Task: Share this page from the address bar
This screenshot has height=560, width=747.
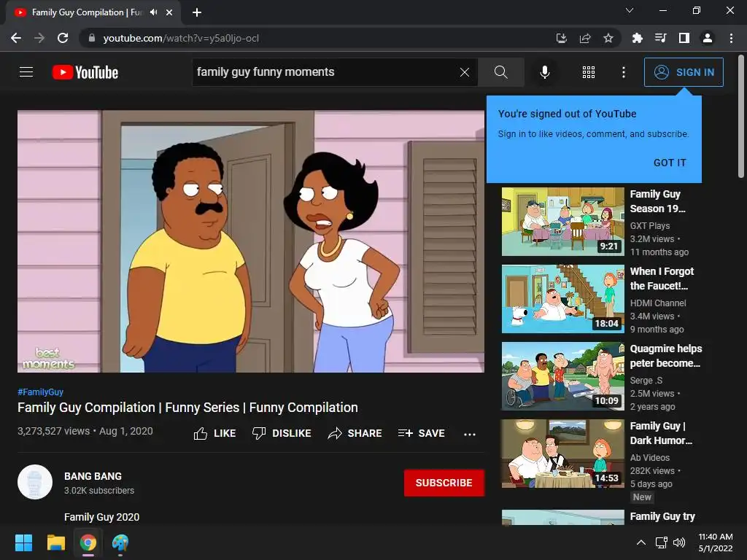Action: tap(585, 38)
